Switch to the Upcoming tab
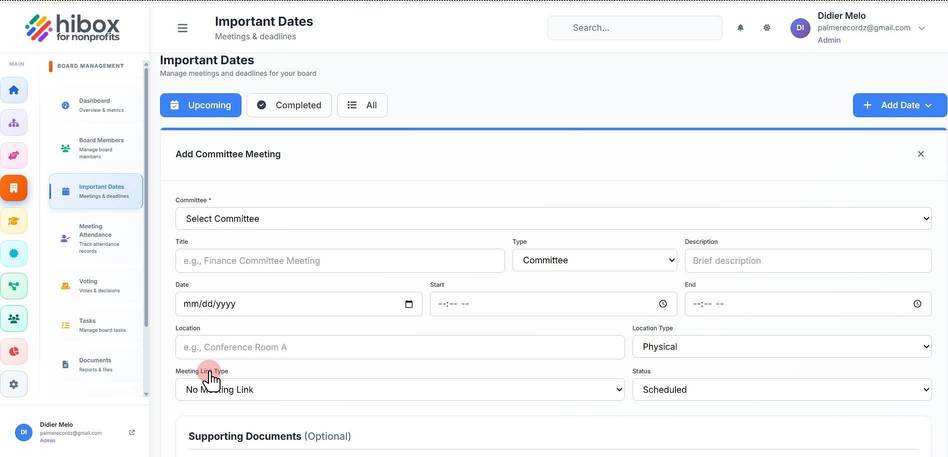Screen dimensions: 948x457 click(201, 105)
